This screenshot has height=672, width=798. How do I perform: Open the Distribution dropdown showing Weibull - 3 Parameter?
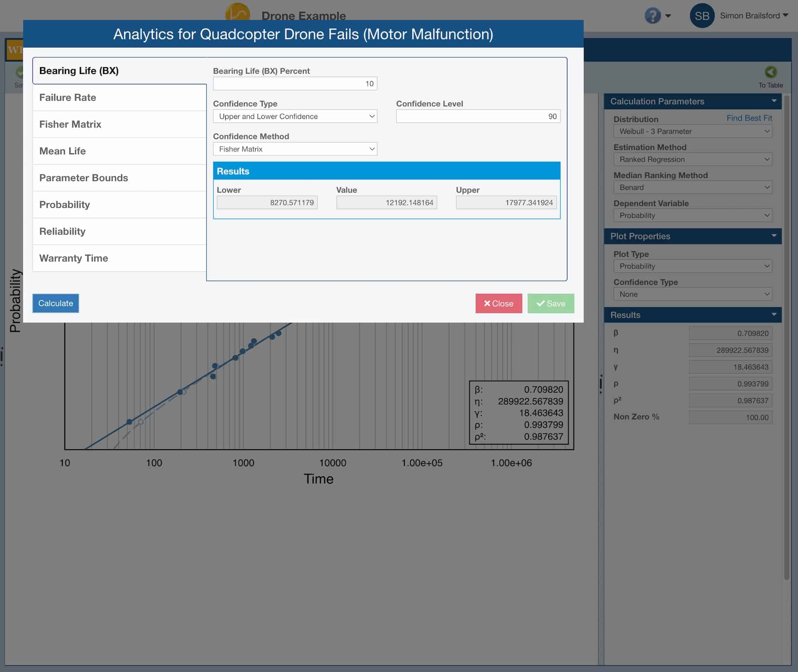click(x=692, y=131)
